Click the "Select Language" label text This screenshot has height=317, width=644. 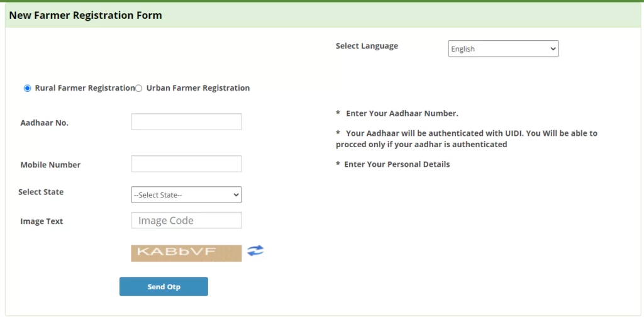pyautogui.click(x=367, y=46)
